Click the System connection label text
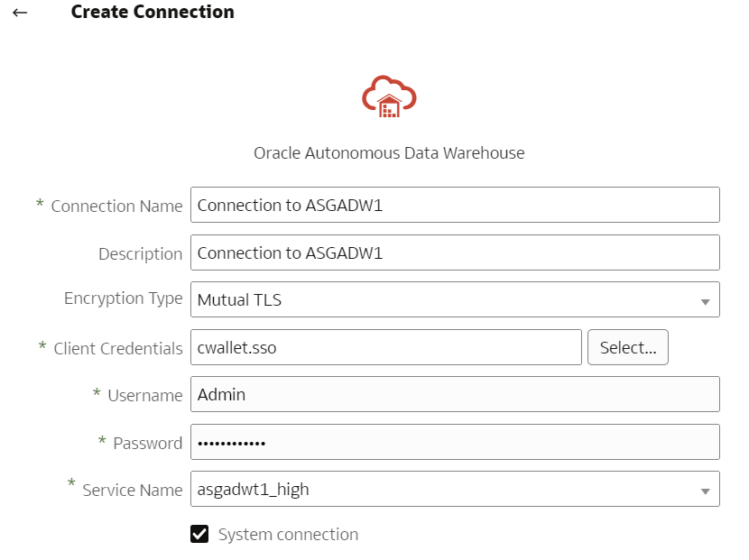The height and width of the screenshot is (560, 749). [x=288, y=535]
